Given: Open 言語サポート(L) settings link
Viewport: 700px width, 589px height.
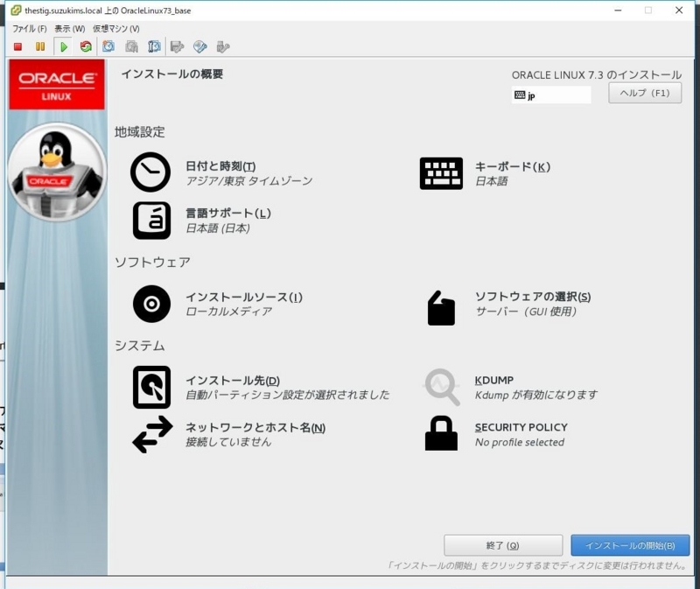Looking at the screenshot, I should (228, 213).
